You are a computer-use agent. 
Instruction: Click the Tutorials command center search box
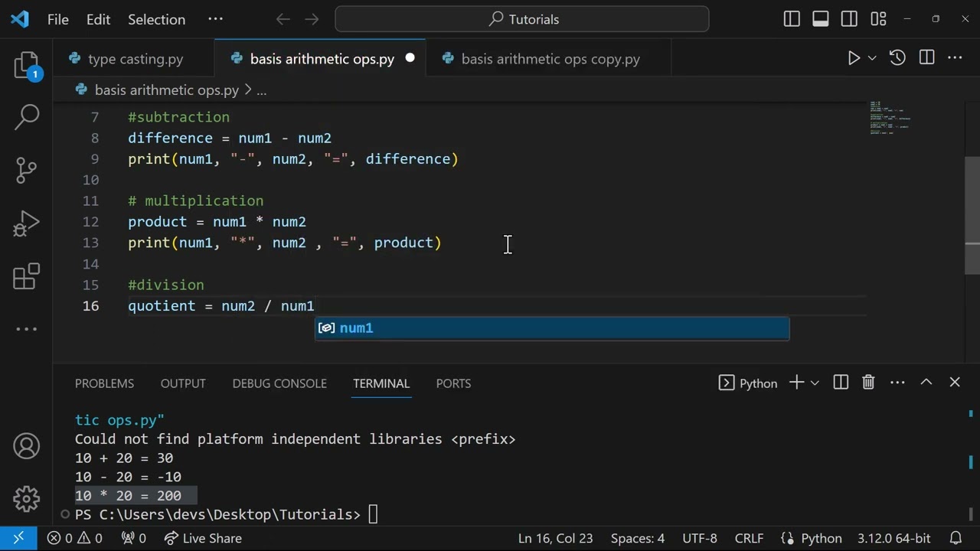[522, 19]
